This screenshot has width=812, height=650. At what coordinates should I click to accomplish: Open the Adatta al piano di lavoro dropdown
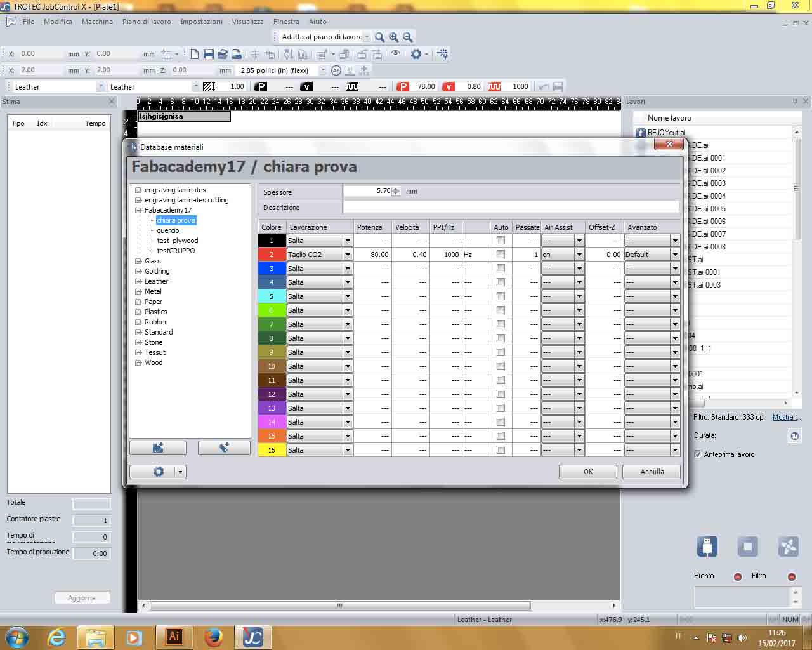(x=367, y=37)
